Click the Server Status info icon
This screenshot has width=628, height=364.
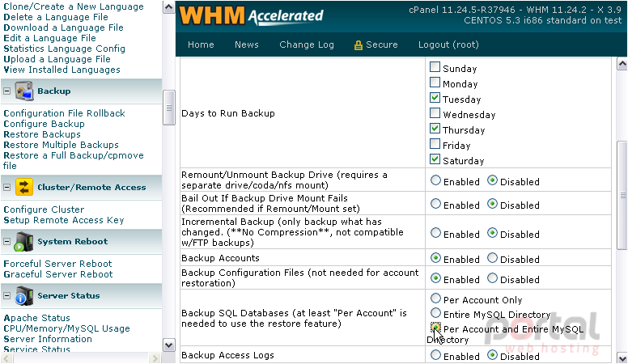point(24,296)
